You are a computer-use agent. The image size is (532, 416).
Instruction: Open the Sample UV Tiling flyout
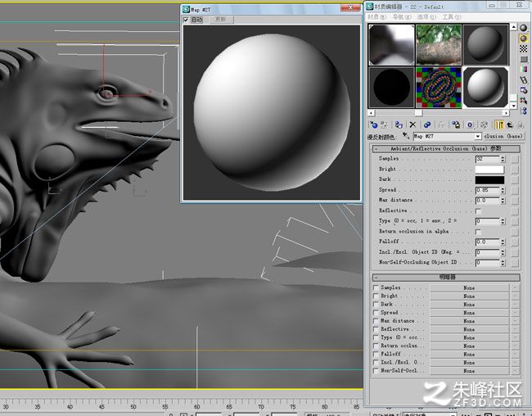524,60
